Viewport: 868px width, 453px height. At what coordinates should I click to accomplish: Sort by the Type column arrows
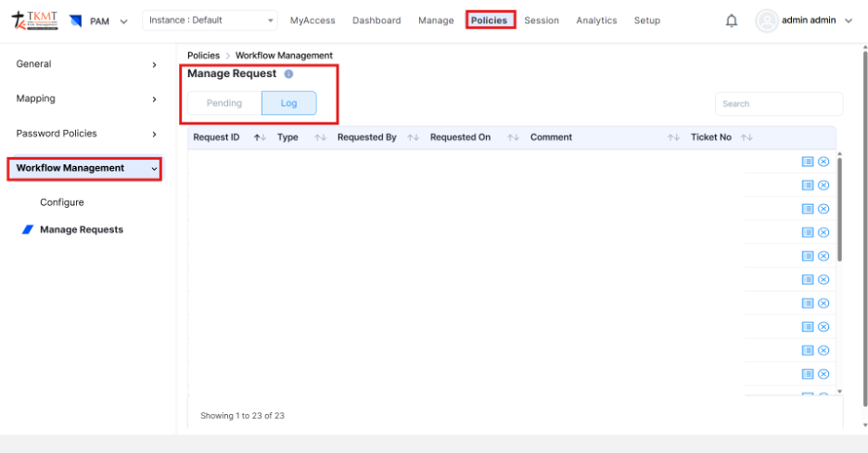(320, 137)
